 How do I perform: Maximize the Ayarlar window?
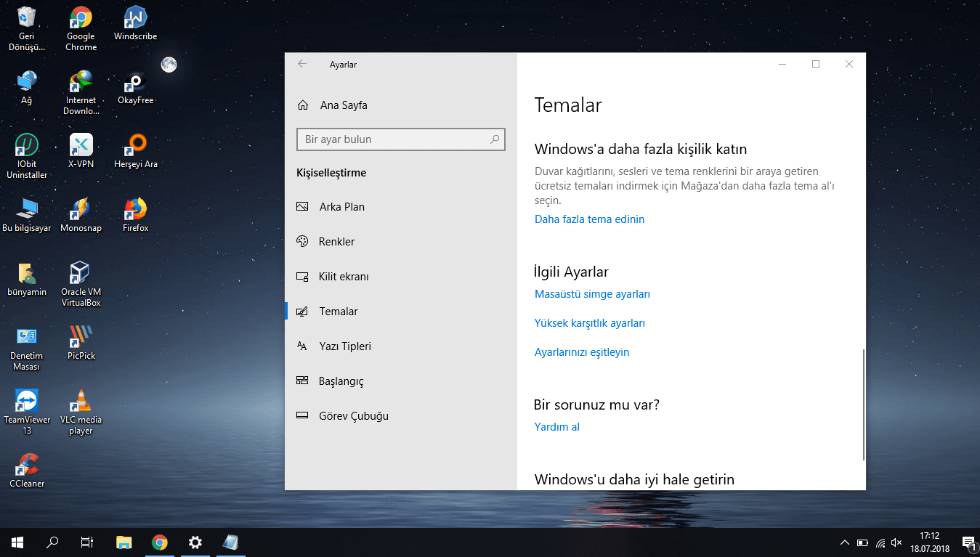pos(816,64)
